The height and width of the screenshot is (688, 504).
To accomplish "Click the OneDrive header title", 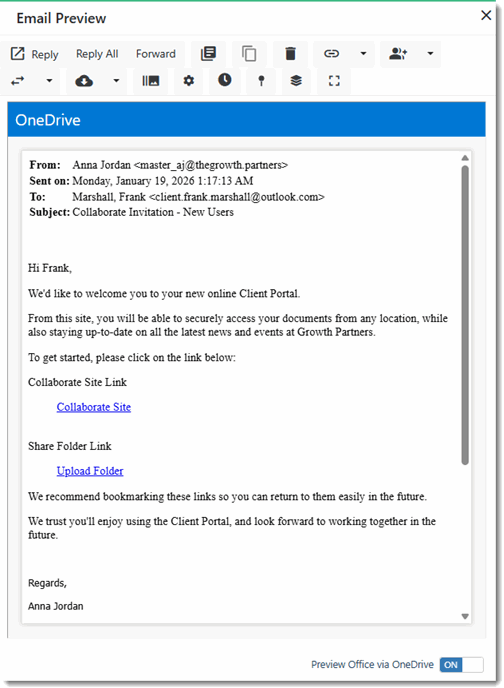I will [x=48, y=120].
